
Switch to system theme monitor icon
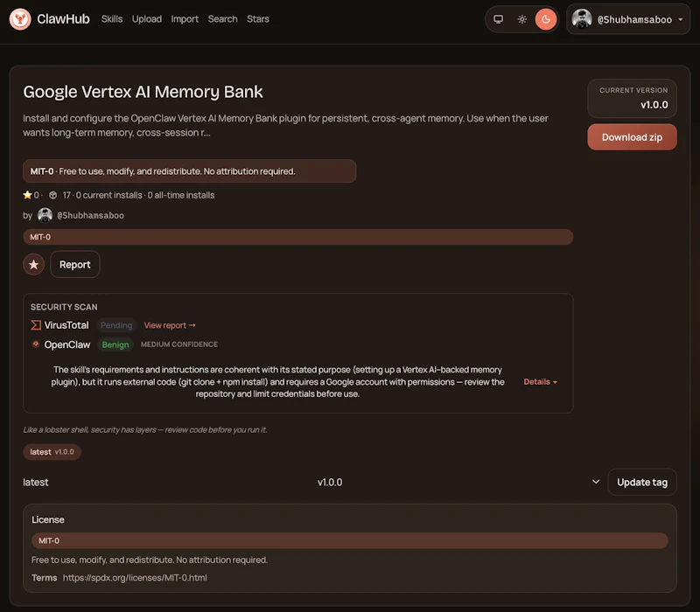click(498, 19)
